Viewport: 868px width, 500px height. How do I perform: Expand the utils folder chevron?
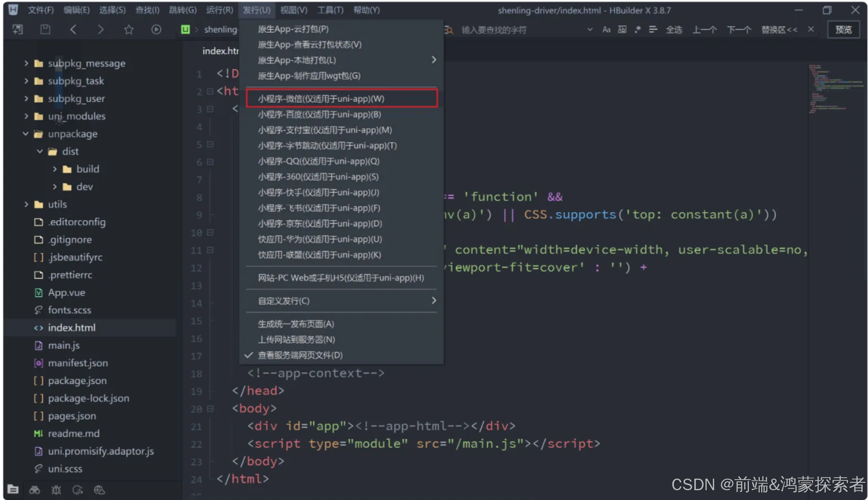26,204
